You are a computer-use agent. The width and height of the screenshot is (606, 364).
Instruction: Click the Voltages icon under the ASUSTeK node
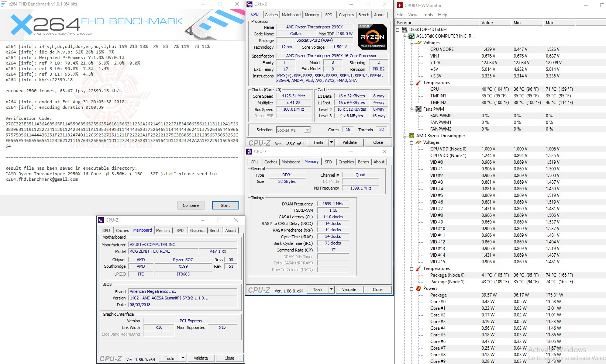(x=418, y=43)
